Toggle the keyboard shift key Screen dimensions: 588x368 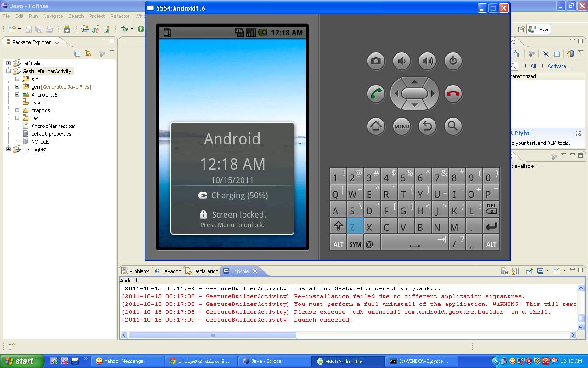(338, 226)
